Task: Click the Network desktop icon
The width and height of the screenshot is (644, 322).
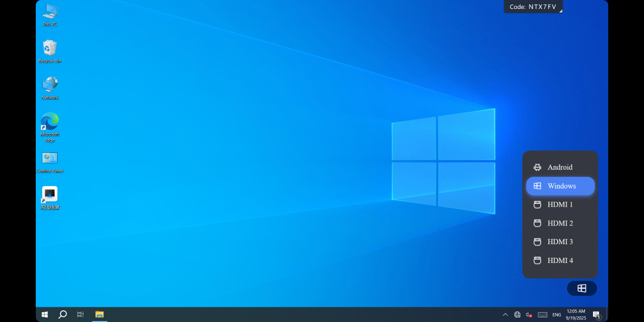Action: 50,85
